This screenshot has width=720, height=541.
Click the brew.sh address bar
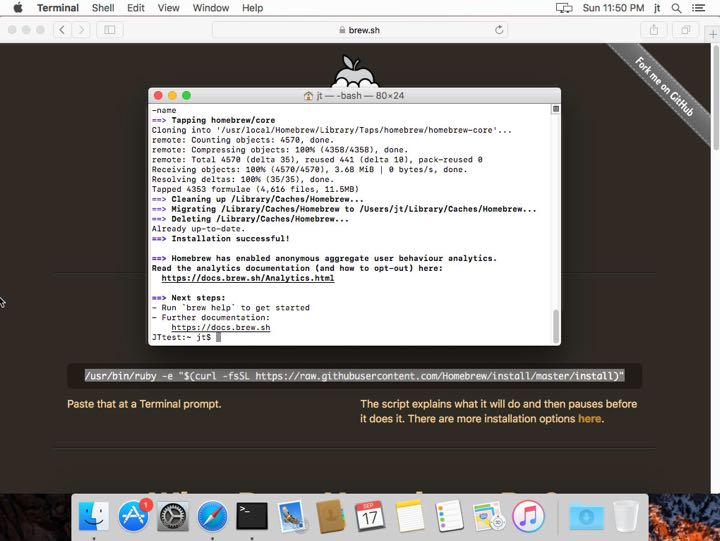[x=360, y=30]
